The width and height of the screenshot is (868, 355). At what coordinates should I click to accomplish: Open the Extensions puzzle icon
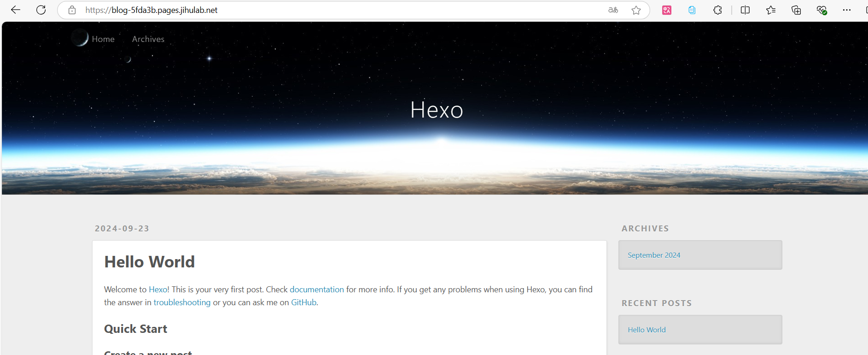[x=717, y=10]
